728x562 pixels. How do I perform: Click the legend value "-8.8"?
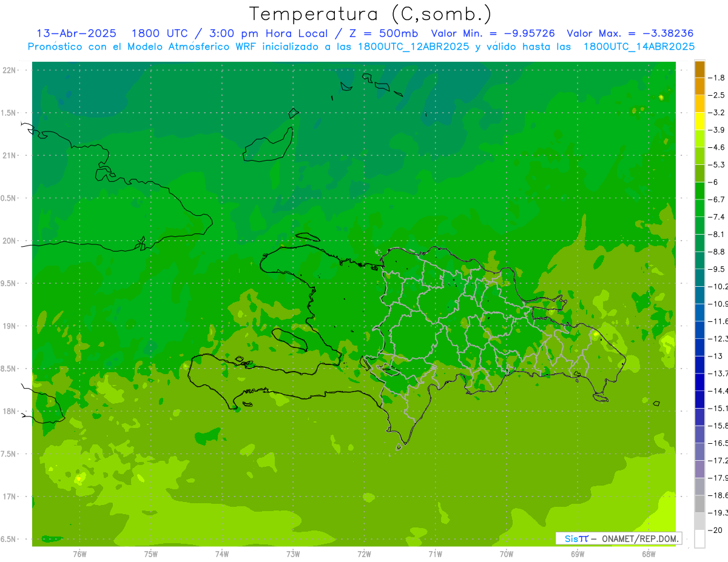point(717,252)
